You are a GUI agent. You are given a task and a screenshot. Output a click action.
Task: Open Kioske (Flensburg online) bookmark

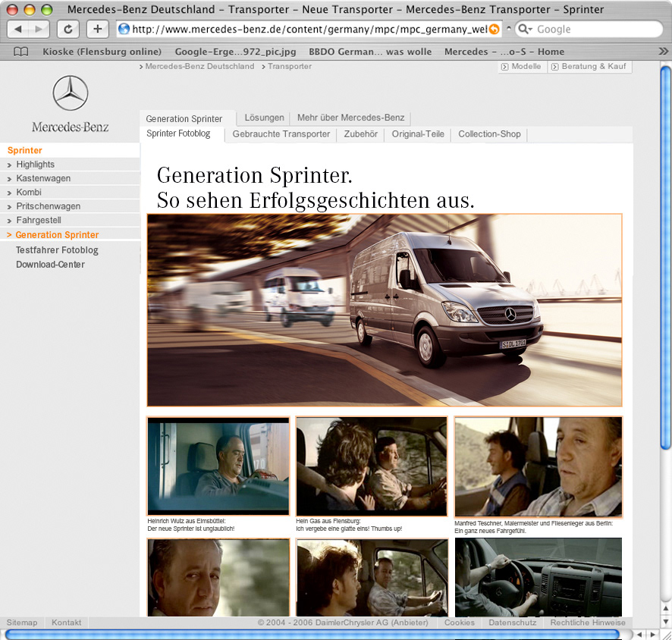coord(102,52)
